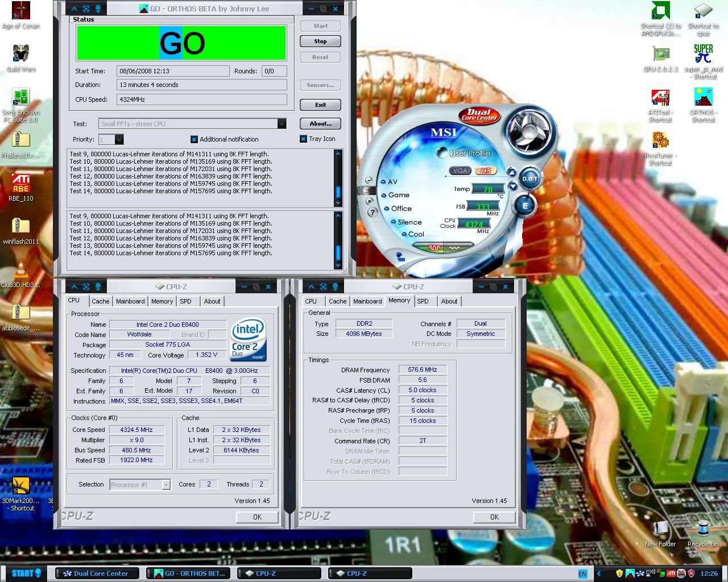Open the Priority dropdown in ORTHOS
728x582 pixels.
[119, 139]
